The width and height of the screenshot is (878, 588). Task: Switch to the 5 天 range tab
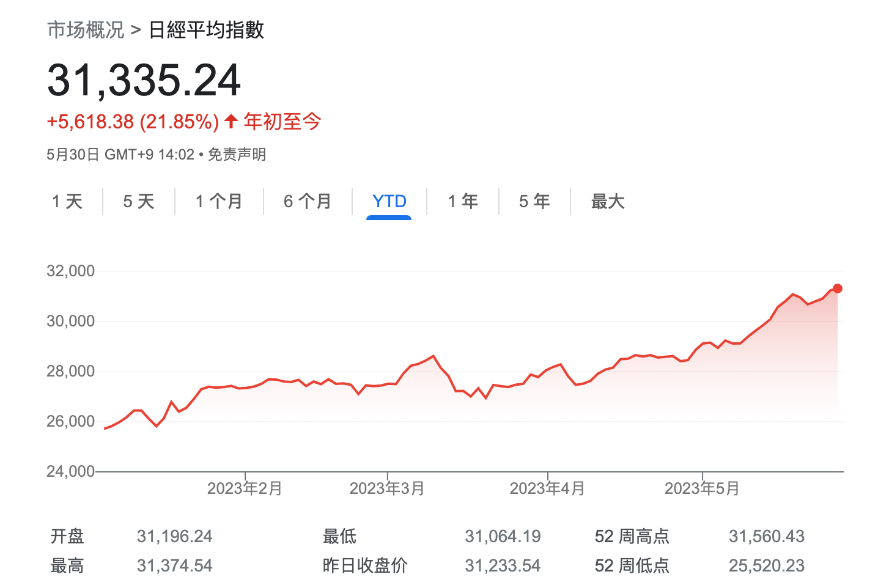tap(139, 201)
